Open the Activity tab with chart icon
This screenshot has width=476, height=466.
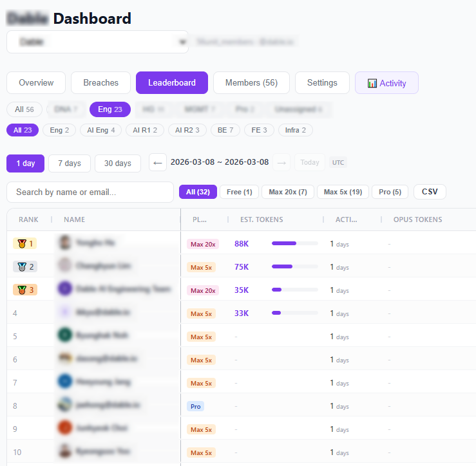pyautogui.click(x=386, y=83)
